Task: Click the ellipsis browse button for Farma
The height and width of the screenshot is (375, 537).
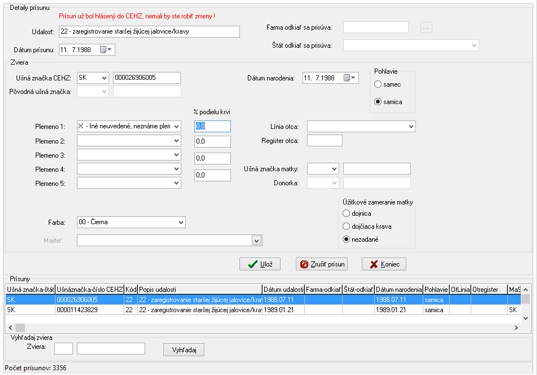Action: coord(426,27)
